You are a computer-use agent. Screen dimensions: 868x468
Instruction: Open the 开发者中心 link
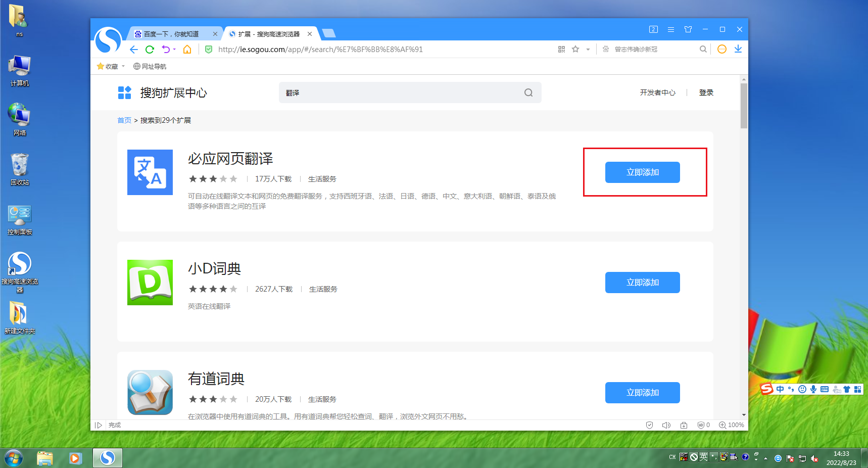point(657,92)
